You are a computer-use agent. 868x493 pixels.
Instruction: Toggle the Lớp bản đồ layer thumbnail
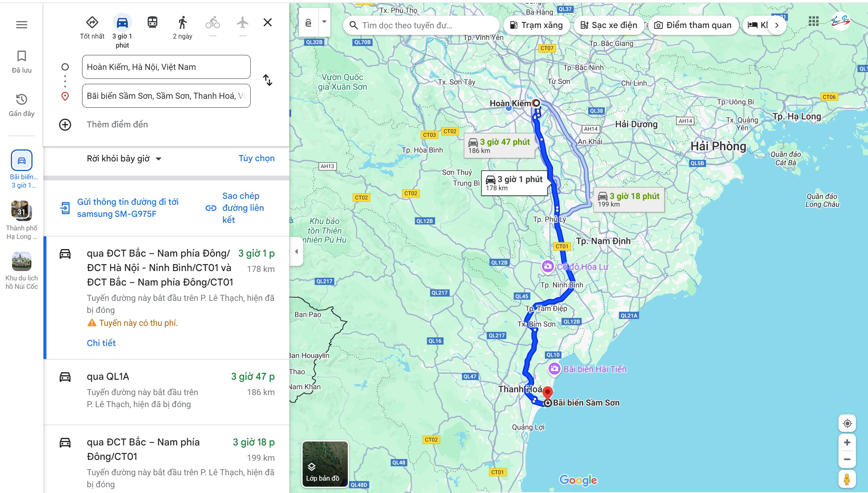325,464
